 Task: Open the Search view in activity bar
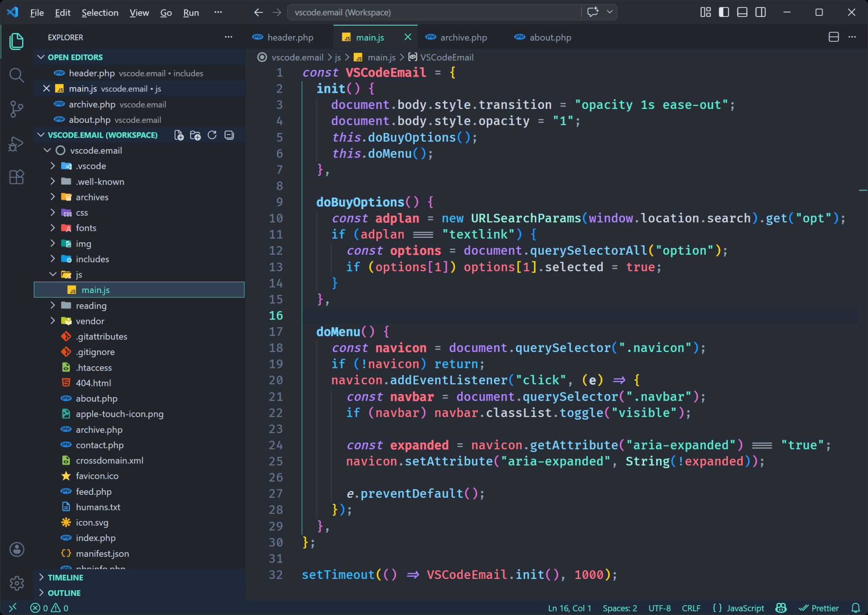16,75
